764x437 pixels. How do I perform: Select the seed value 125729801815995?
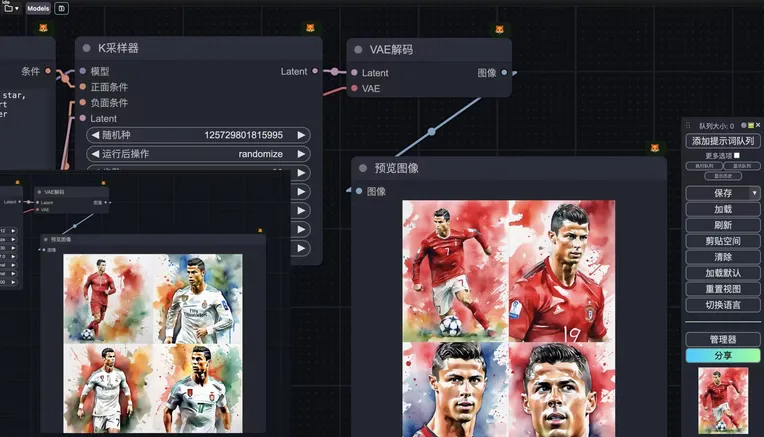tap(244, 135)
